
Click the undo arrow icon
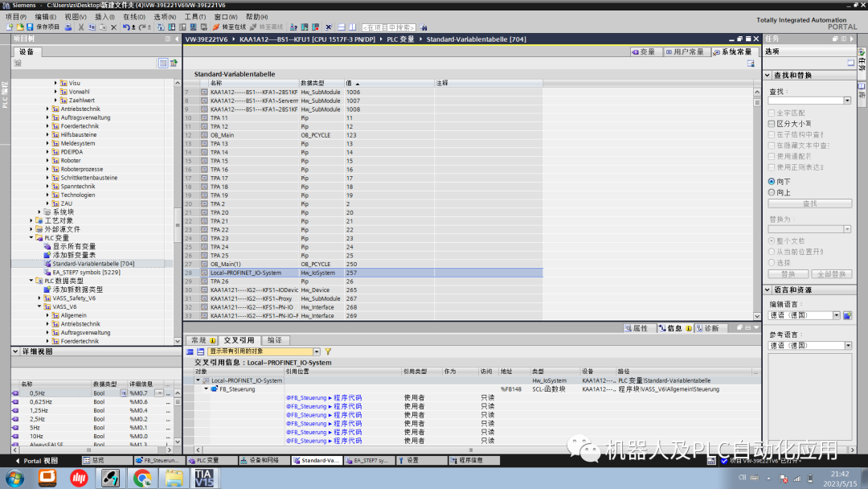[126, 27]
